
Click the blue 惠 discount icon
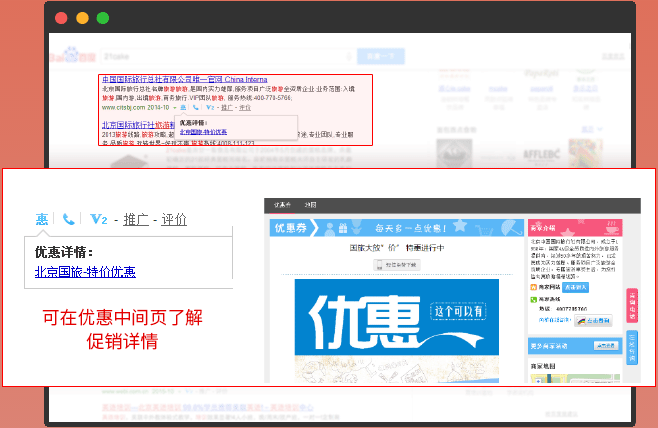pos(42,219)
